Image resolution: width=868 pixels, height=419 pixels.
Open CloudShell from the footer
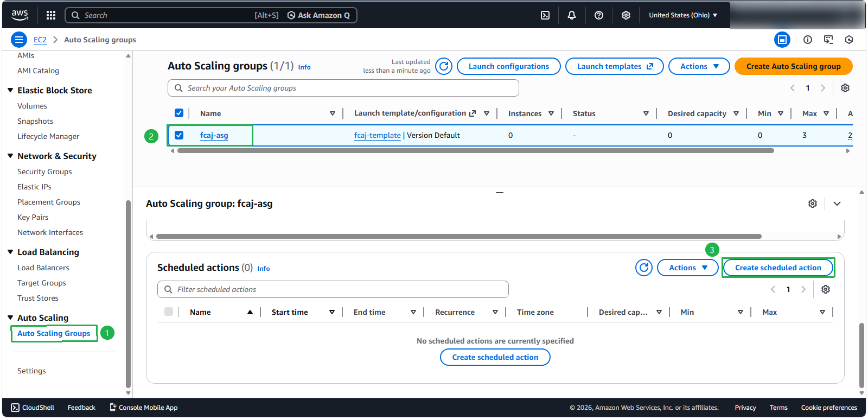[x=33, y=408]
